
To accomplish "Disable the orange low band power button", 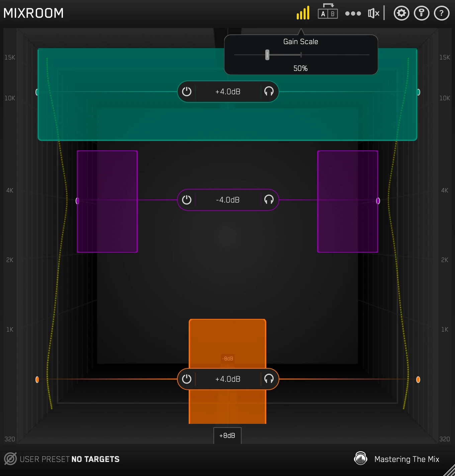I will click(x=187, y=379).
